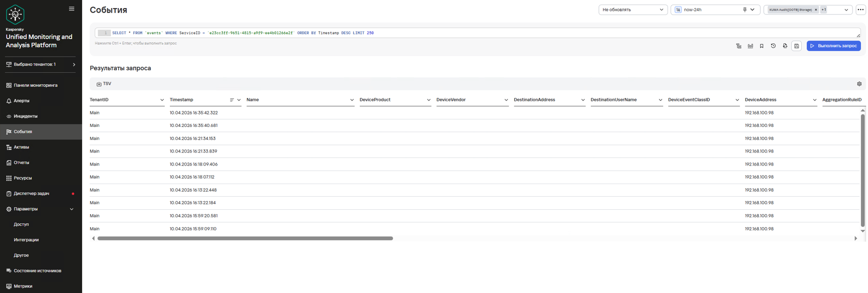Viewport: 868px width, 293px height.
Task: Click the bookmark saved queries icon
Action: click(x=762, y=46)
